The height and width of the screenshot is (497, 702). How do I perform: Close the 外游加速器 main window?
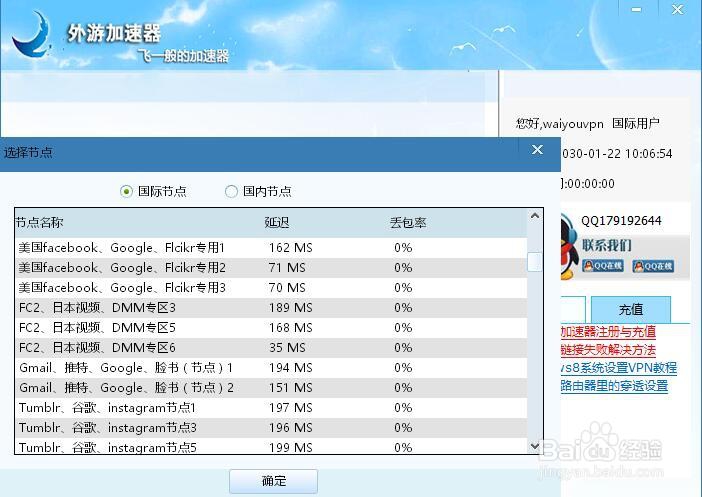pos(677,9)
